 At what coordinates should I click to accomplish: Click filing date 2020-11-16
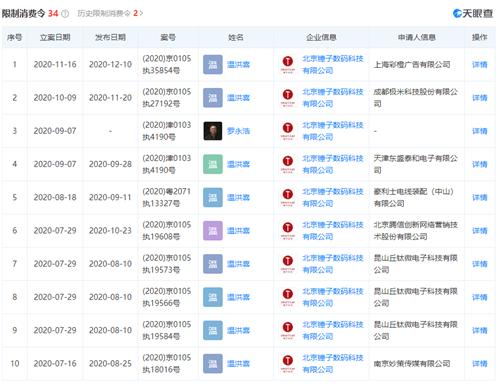(55, 64)
